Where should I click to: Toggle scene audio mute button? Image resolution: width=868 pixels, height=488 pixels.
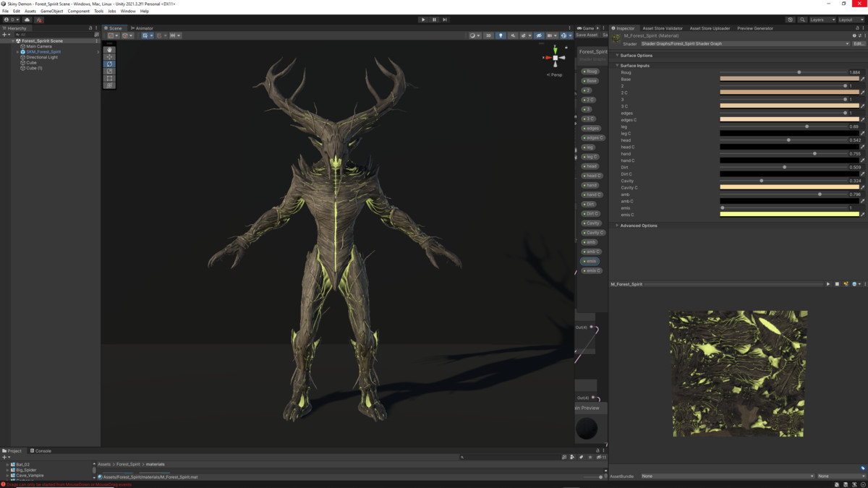514,35
